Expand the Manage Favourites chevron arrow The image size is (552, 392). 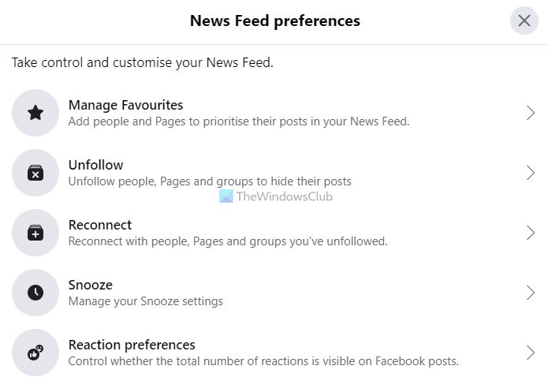pyautogui.click(x=531, y=113)
